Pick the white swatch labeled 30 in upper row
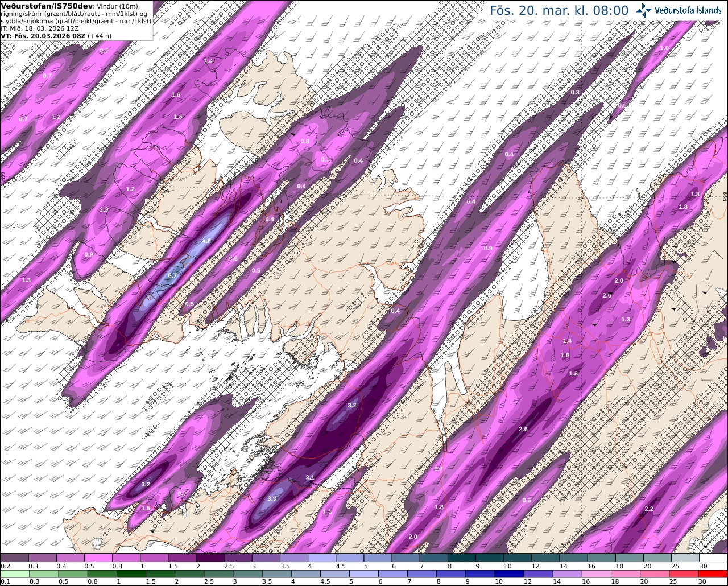728x586 pixels. point(713,558)
